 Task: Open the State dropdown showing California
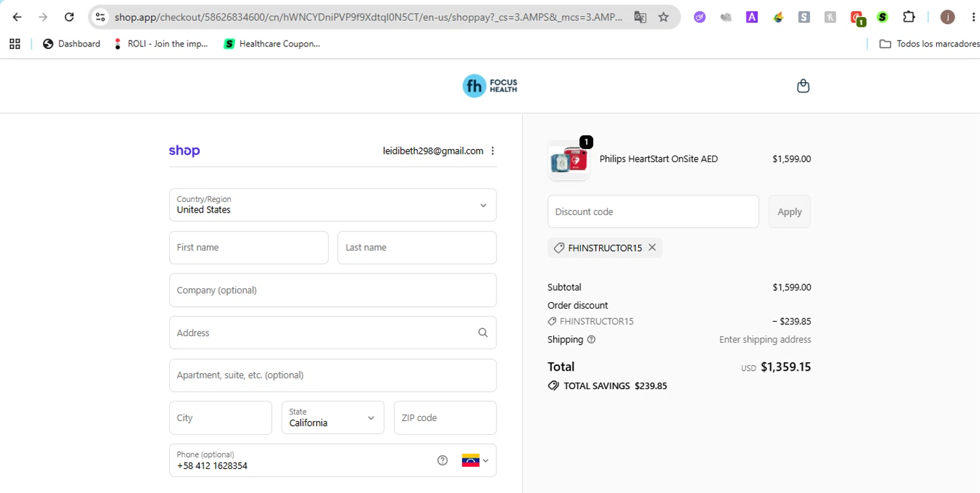tap(333, 418)
